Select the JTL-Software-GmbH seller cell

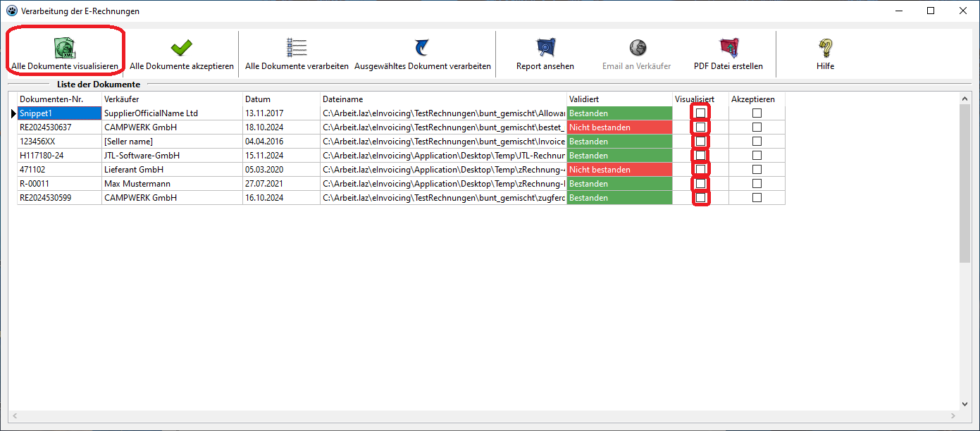pos(172,156)
